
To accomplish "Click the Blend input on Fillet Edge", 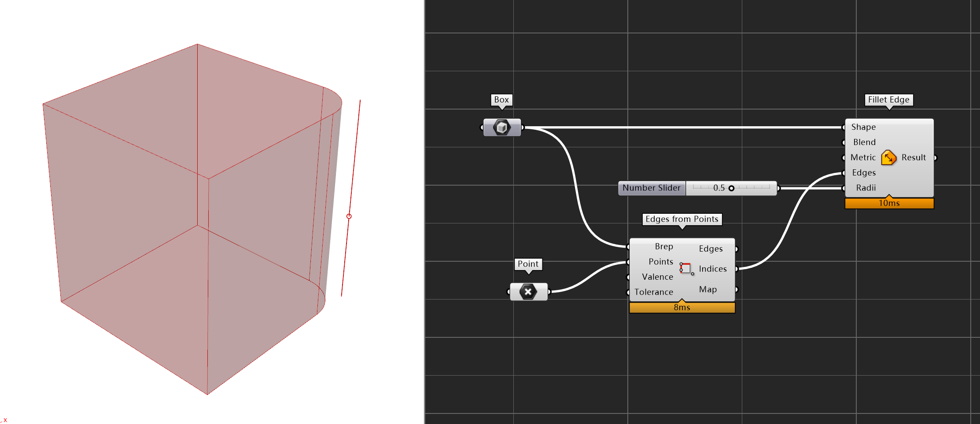I will coord(864,142).
